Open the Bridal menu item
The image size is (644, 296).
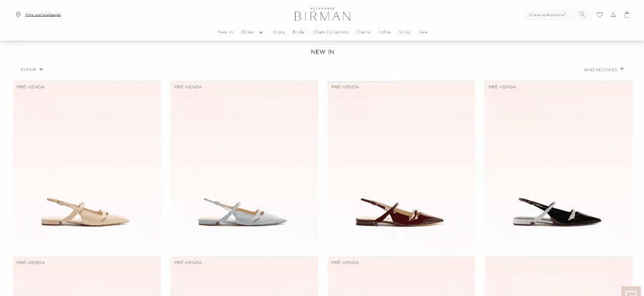point(299,32)
